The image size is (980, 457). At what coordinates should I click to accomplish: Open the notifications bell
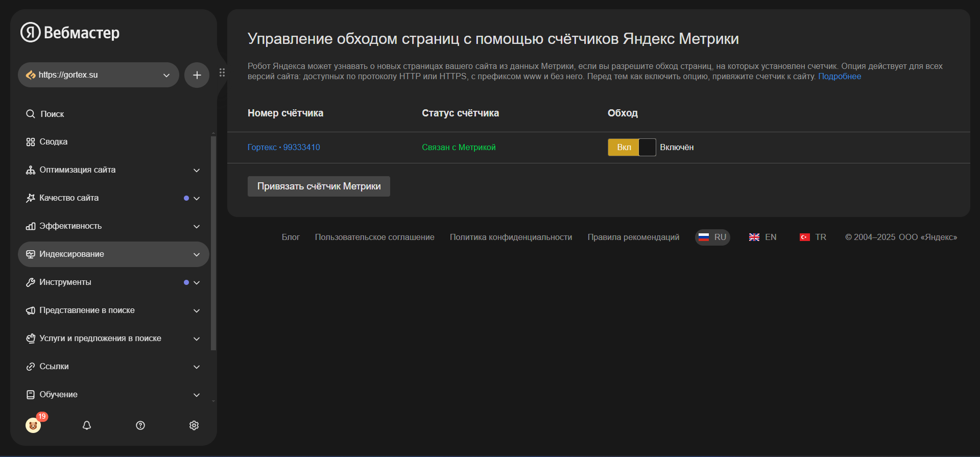[87, 425]
